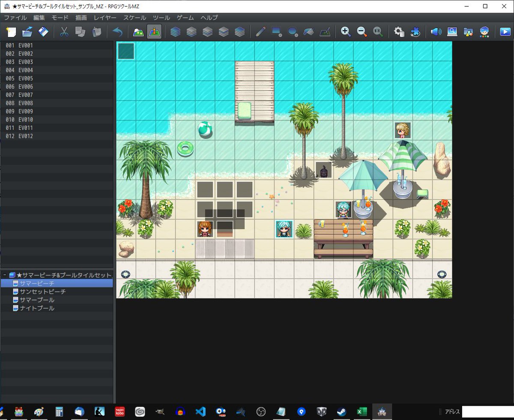Image resolution: width=514 pixels, height=420 pixels.
Task: Cut selection with the scissors icon
Action: pos(64,32)
